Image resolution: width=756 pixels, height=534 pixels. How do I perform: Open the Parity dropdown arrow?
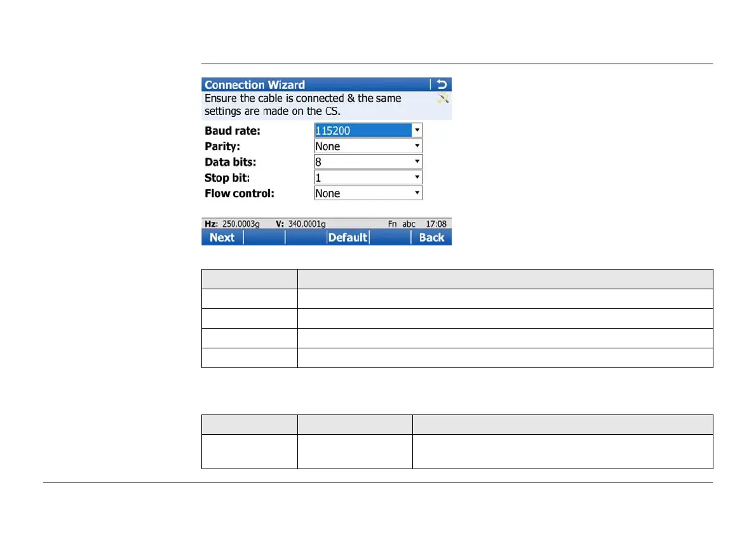(417, 146)
